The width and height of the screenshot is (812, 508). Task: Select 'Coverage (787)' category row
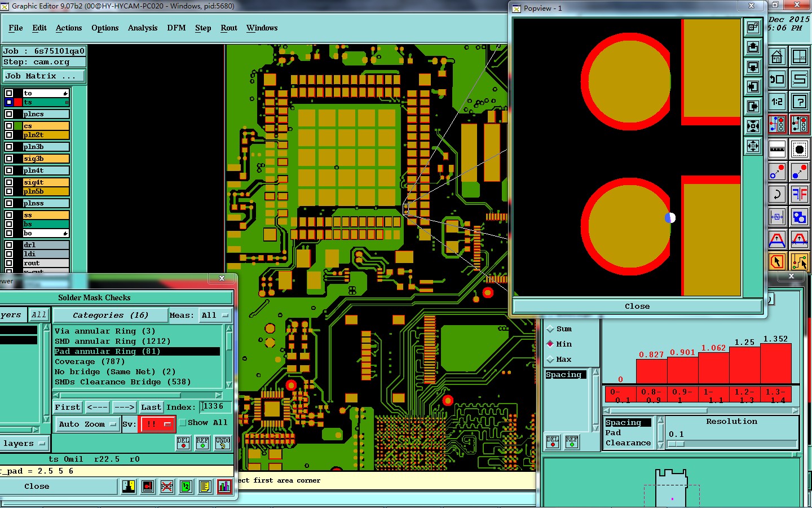point(90,362)
